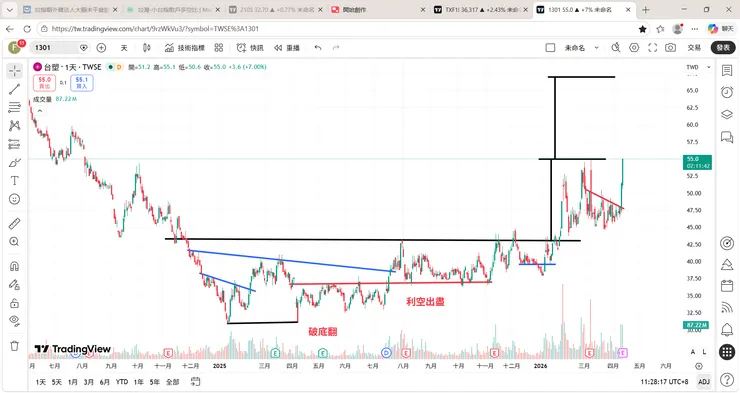Add a compare symbol with plus icon

101,48
